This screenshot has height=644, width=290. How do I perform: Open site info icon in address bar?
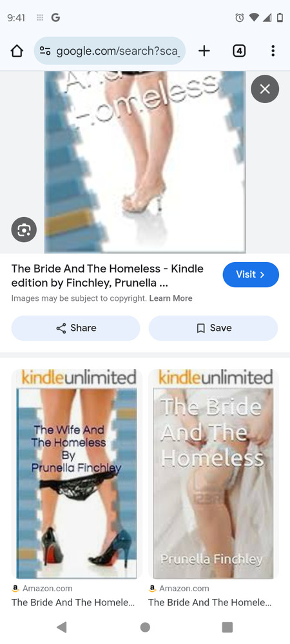(x=44, y=51)
